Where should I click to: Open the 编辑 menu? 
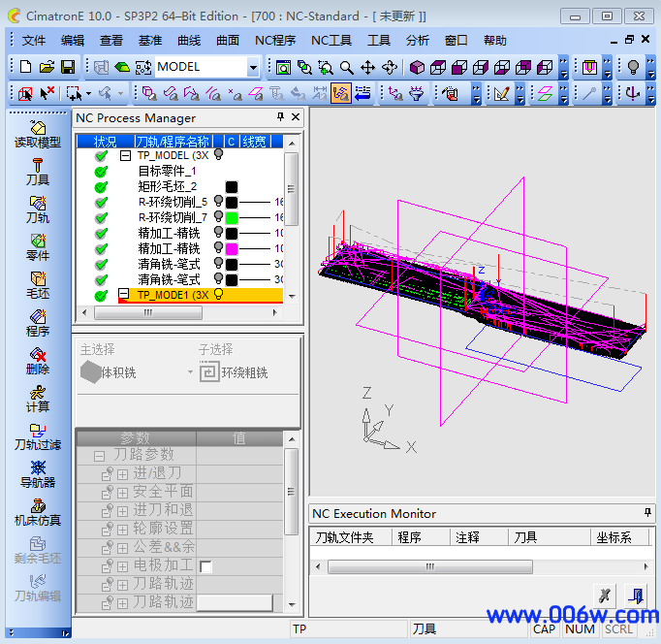click(73, 41)
